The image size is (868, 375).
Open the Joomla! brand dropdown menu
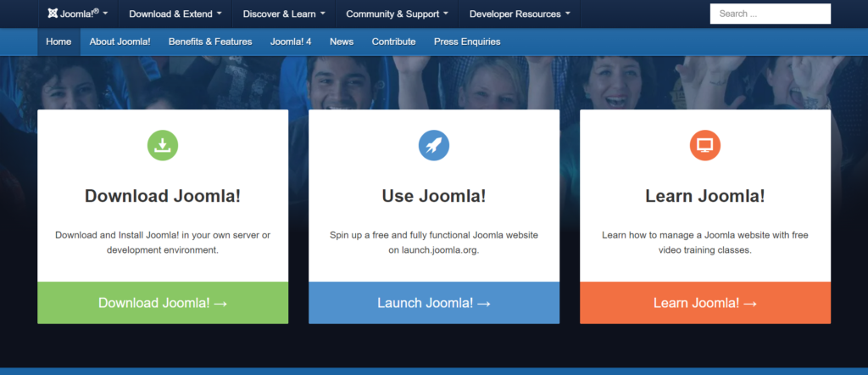[78, 14]
